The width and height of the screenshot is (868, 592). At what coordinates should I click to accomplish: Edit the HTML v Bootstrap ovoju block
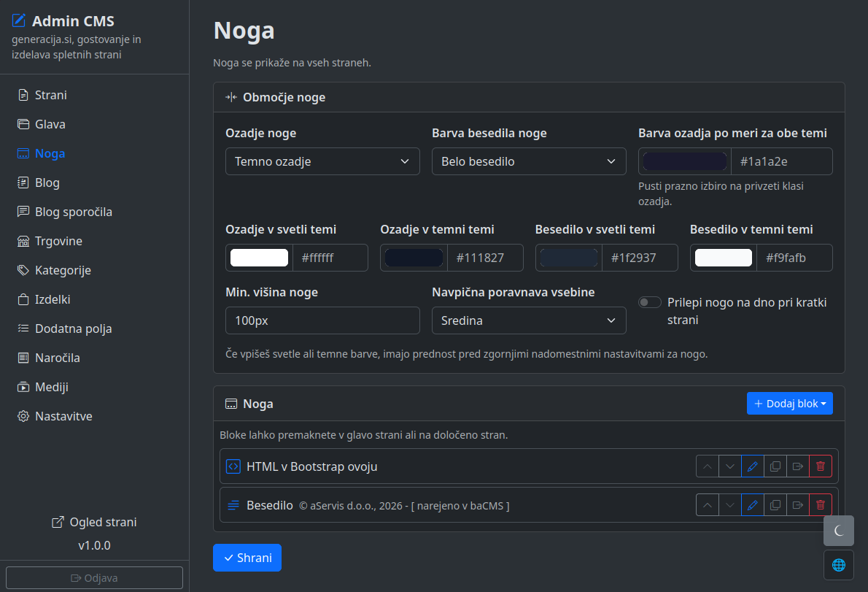(752, 466)
